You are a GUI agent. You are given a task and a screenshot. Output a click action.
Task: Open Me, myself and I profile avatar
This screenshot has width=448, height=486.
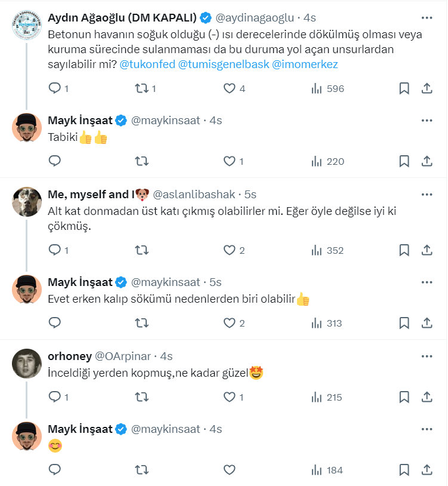tap(27, 201)
